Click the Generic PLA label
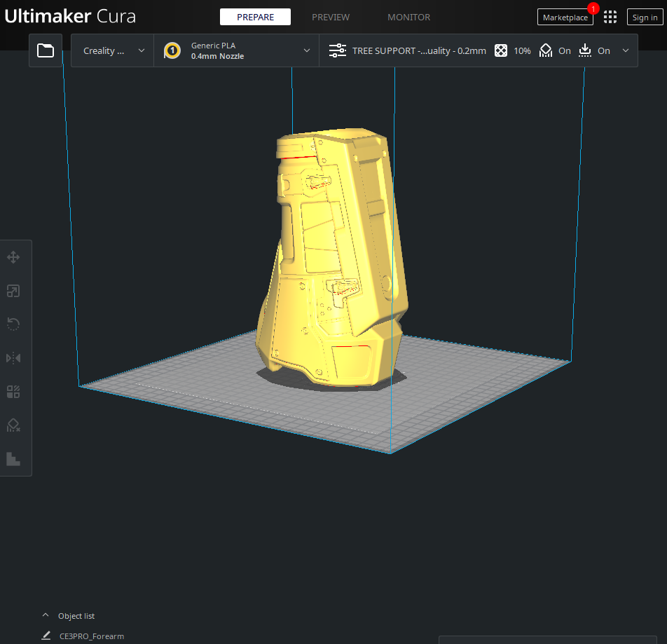Image resolution: width=667 pixels, height=644 pixels. coord(213,45)
